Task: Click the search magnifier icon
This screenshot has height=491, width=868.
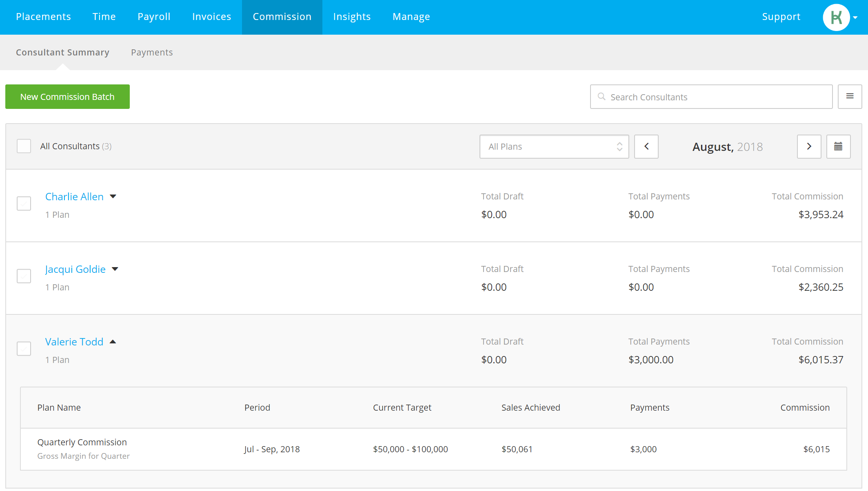Action: [x=602, y=97]
